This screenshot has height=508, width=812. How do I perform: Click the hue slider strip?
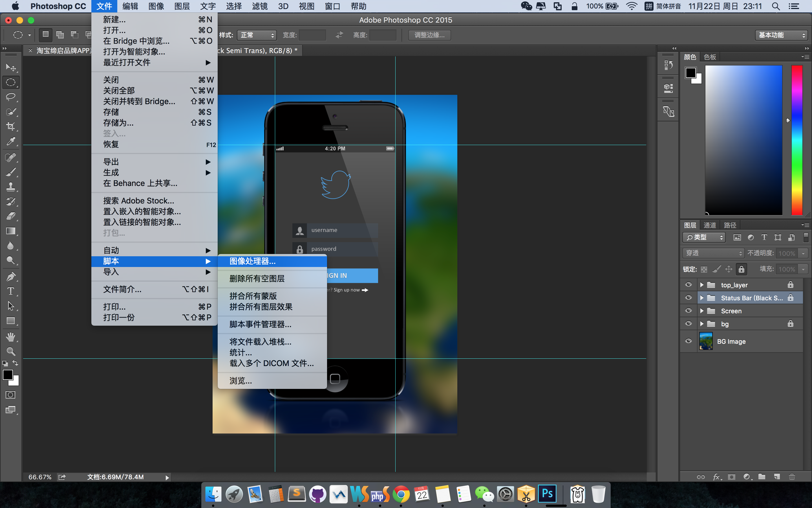[x=796, y=140]
